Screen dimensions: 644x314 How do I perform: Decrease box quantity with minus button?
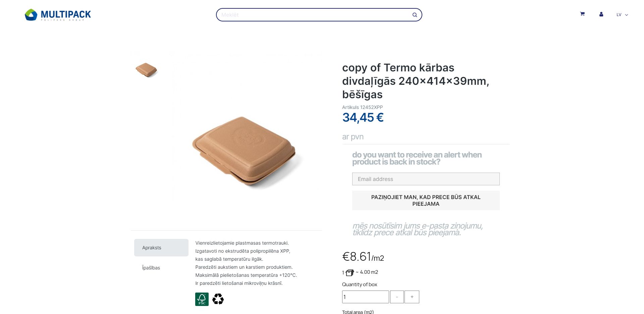(x=397, y=297)
